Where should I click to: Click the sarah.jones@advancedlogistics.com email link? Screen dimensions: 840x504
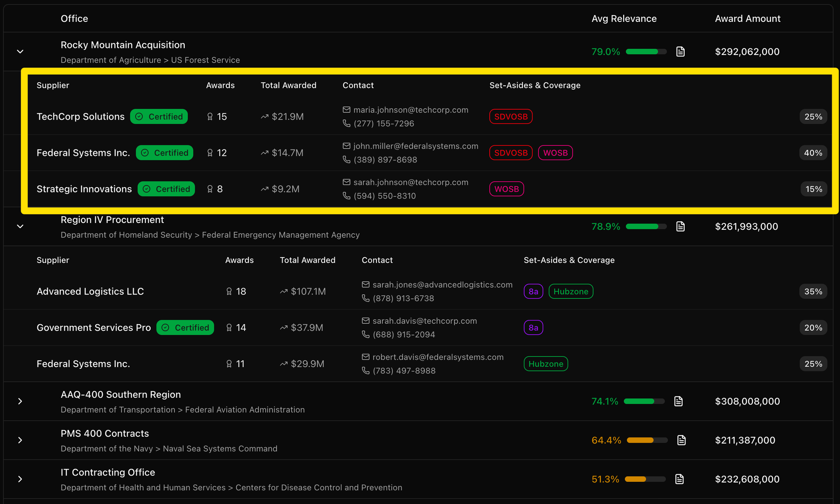click(442, 285)
